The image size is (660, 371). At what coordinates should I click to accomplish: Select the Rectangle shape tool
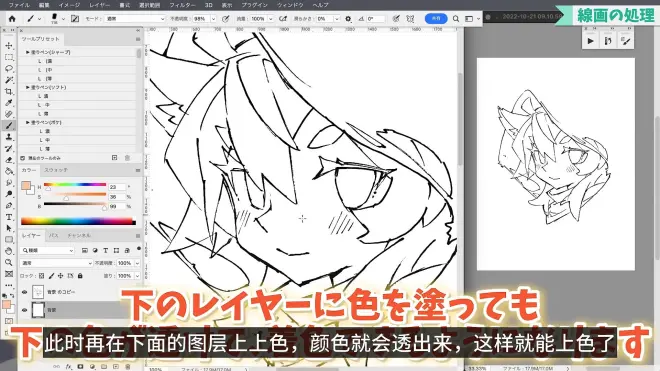tap(9, 240)
